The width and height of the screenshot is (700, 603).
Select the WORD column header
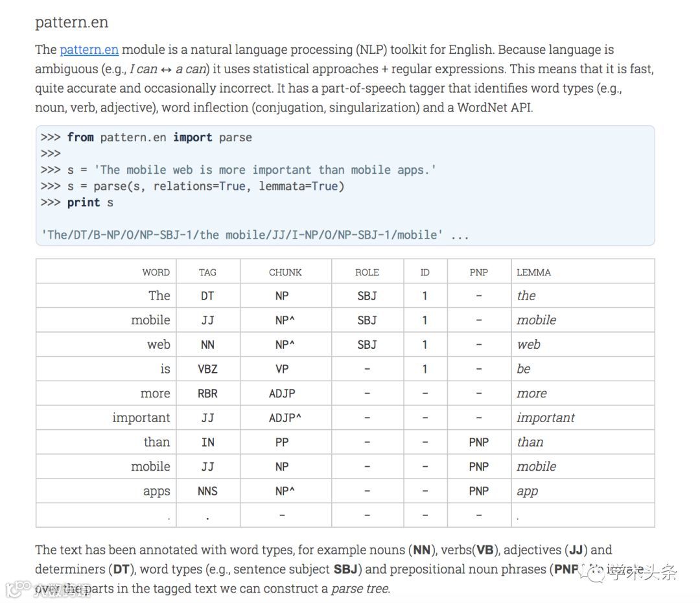pyautogui.click(x=156, y=272)
